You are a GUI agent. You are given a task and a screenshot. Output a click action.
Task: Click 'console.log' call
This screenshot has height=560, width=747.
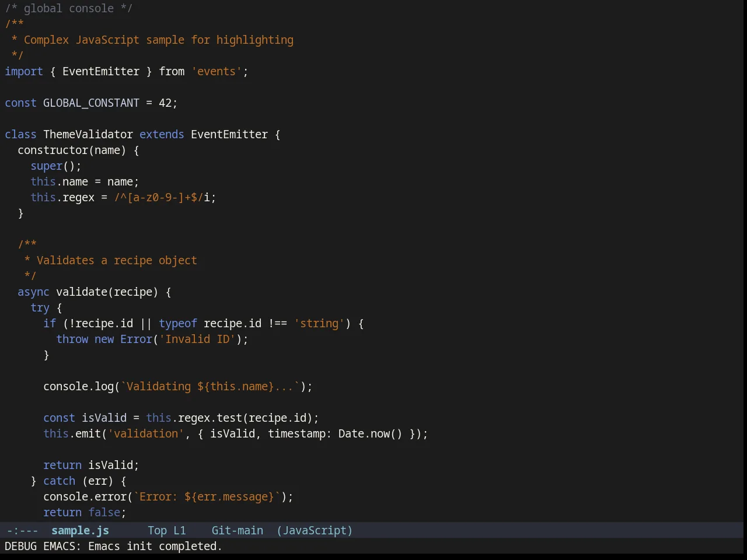(78, 386)
